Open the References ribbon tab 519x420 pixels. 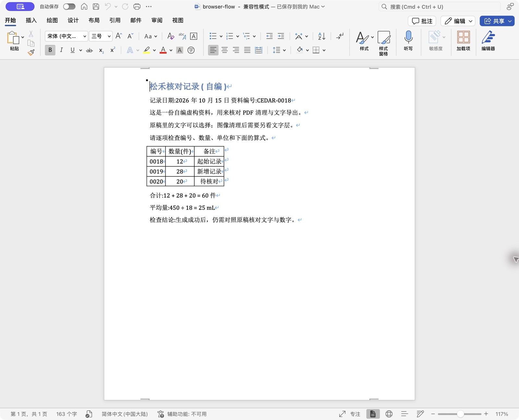click(115, 20)
